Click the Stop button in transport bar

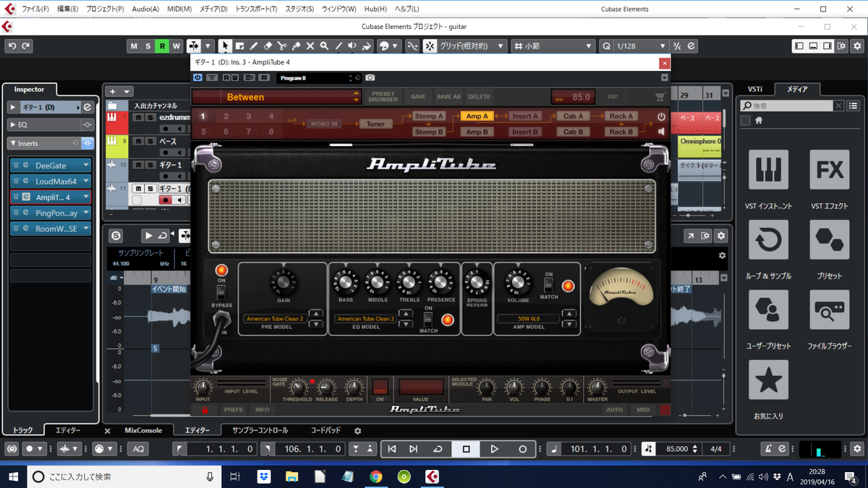(467, 449)
